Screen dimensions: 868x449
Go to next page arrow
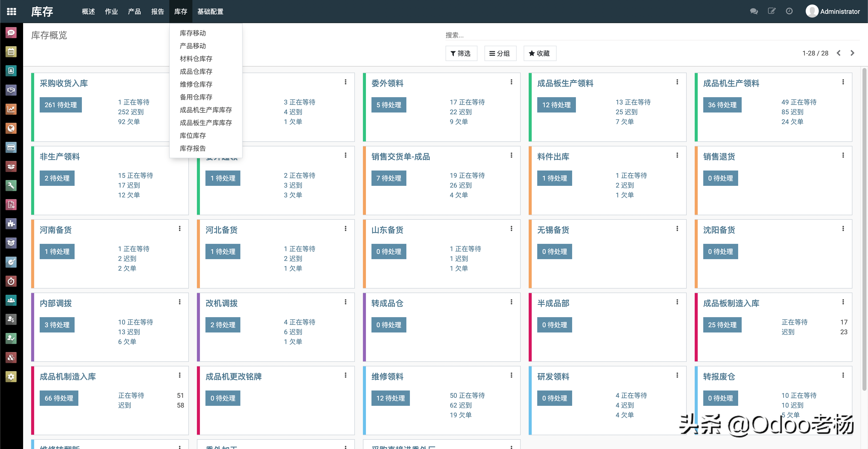click(x=852, y=53)
